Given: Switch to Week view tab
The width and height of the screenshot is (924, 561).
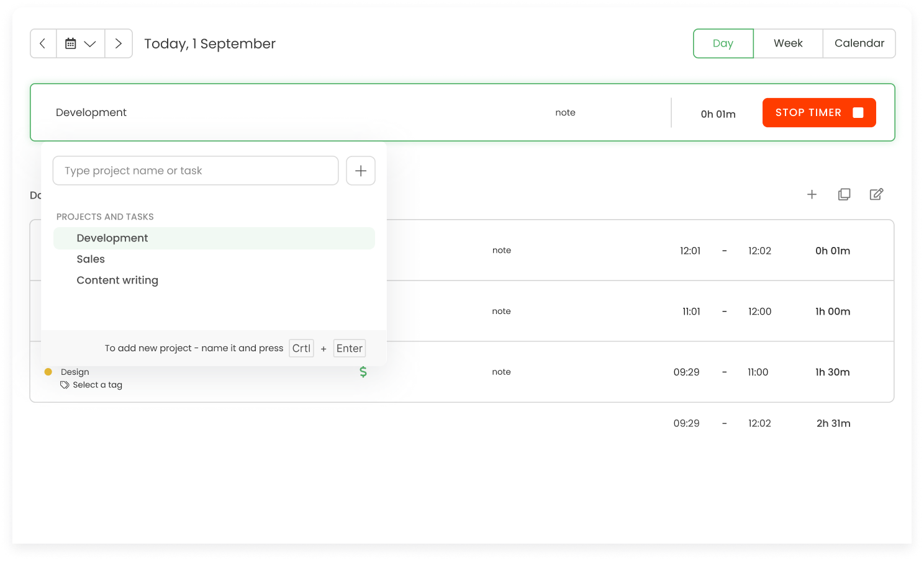Looking at the screenshot, I should click(788, 43).
